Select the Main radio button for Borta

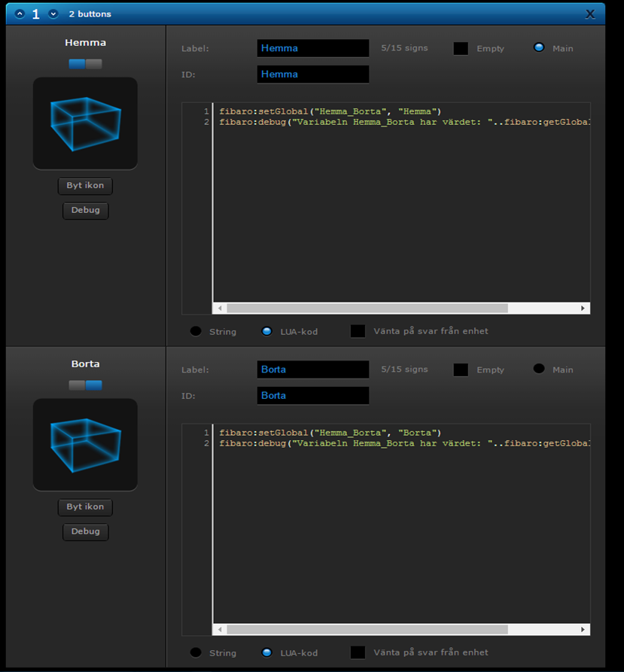539,369
